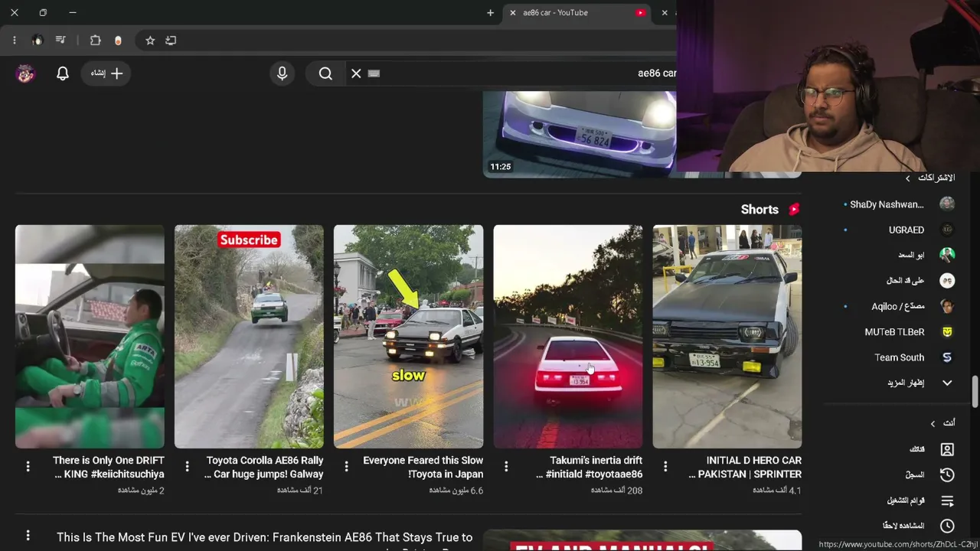This screenshot has height=551, width=980.
Task: Play the red taillight drift short thumbnail
Action: [x=568, y=337]
